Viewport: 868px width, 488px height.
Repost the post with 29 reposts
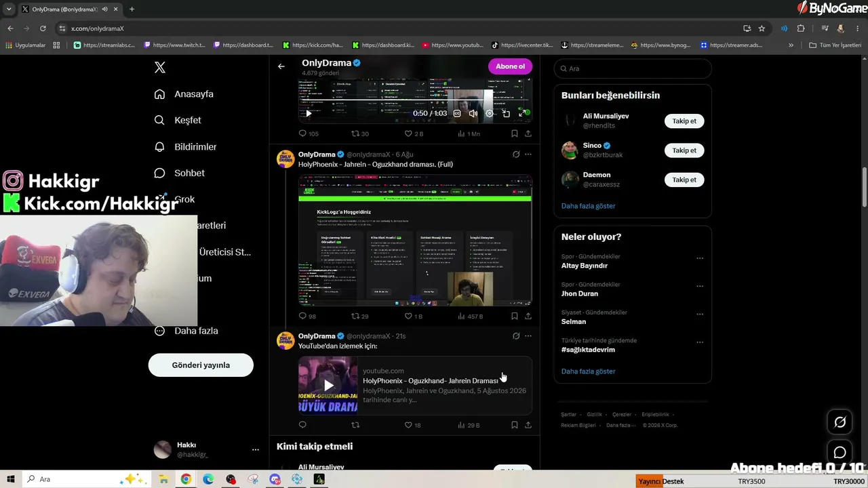pos(360,316)
